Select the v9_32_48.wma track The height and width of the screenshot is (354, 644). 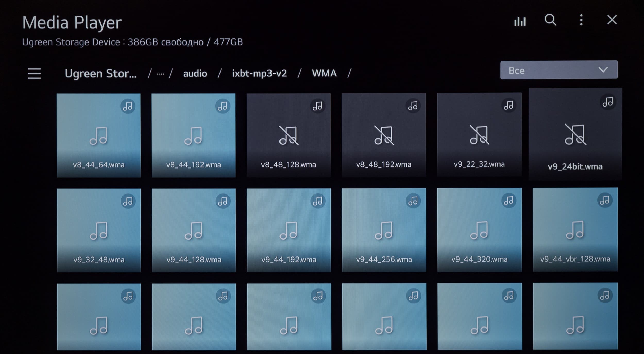(x=99, y=230)
